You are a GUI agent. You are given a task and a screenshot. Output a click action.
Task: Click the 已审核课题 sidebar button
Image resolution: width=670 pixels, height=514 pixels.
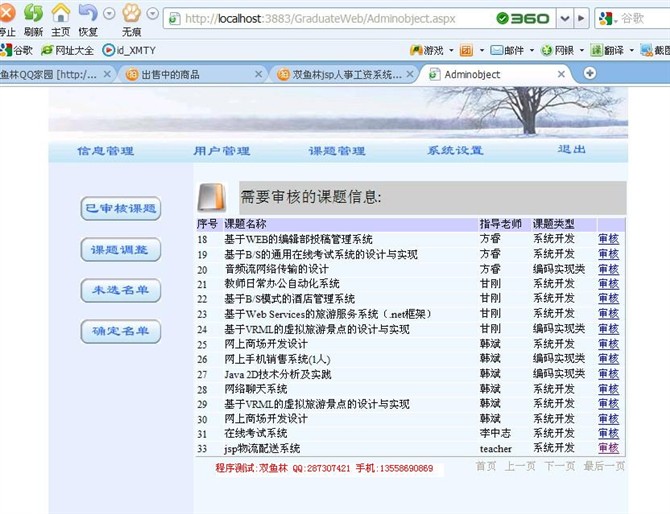(121, 208)
